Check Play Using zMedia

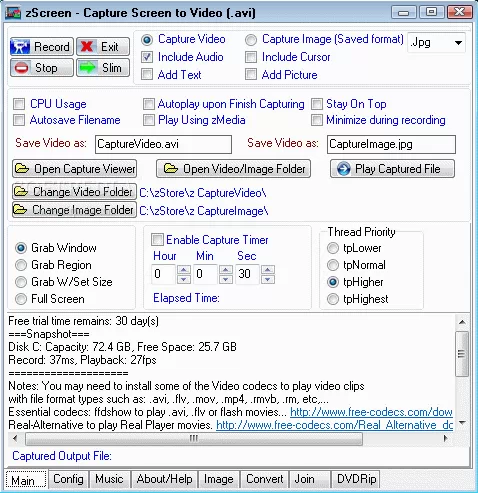click(x=149, y=120)
